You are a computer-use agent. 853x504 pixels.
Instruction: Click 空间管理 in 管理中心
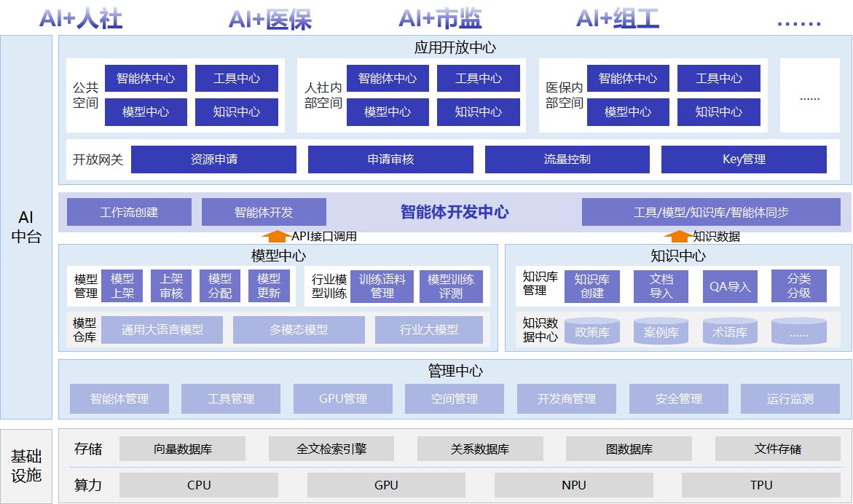click(455, 398)
